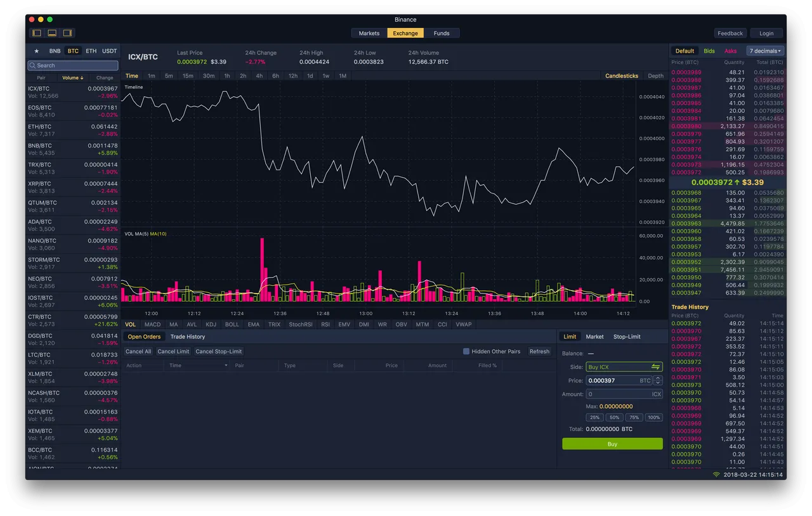Set chart interval to 15m
Screen dimensions: 812x516
coord(188,76)
